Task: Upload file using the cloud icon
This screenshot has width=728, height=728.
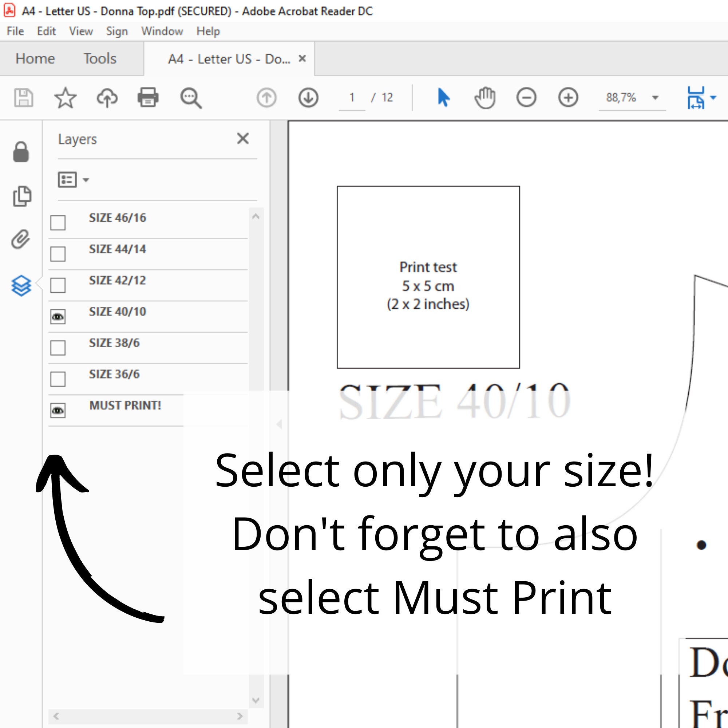Action: pos(107,98)
